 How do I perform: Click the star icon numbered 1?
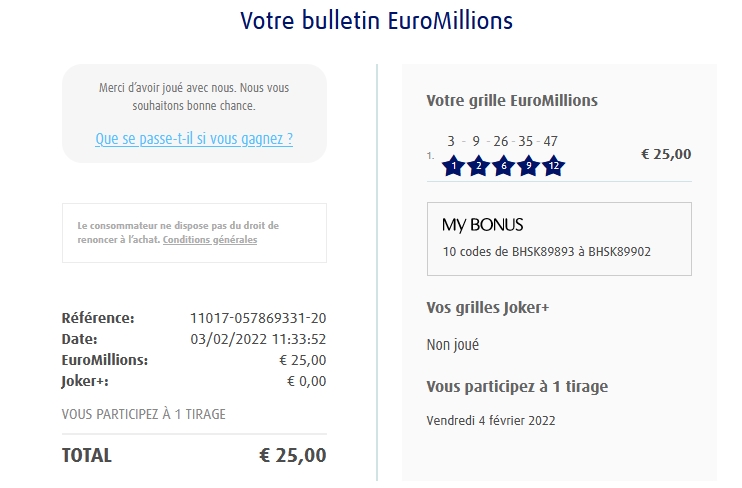(x=453, y=167)
